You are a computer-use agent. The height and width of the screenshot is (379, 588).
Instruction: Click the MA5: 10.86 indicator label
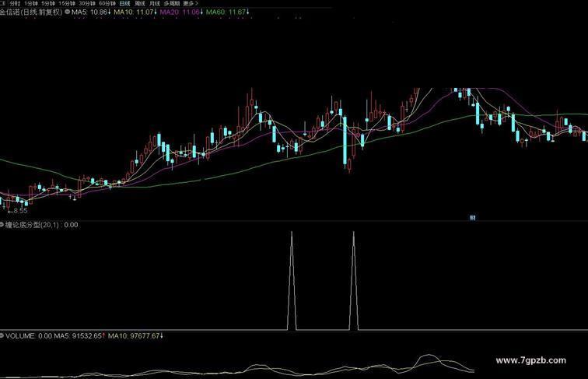91,12
